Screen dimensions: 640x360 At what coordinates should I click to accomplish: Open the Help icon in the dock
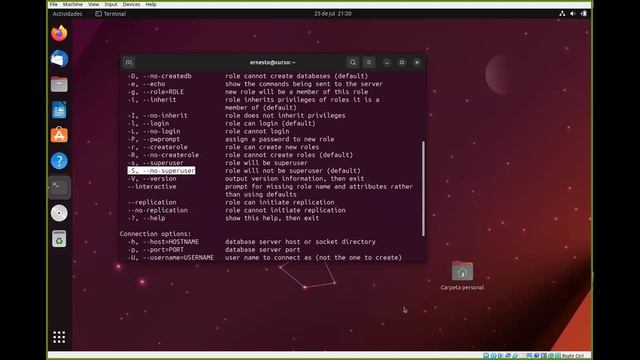pyautogui.click(x=59, y=161)
